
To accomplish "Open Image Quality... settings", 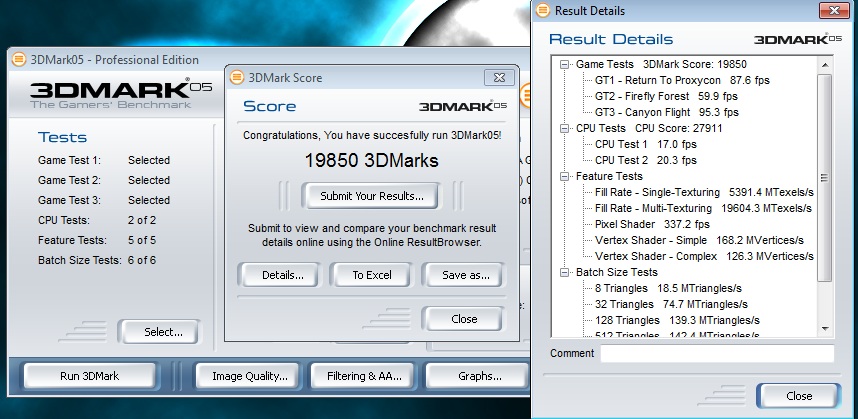I will coord(250,376).
